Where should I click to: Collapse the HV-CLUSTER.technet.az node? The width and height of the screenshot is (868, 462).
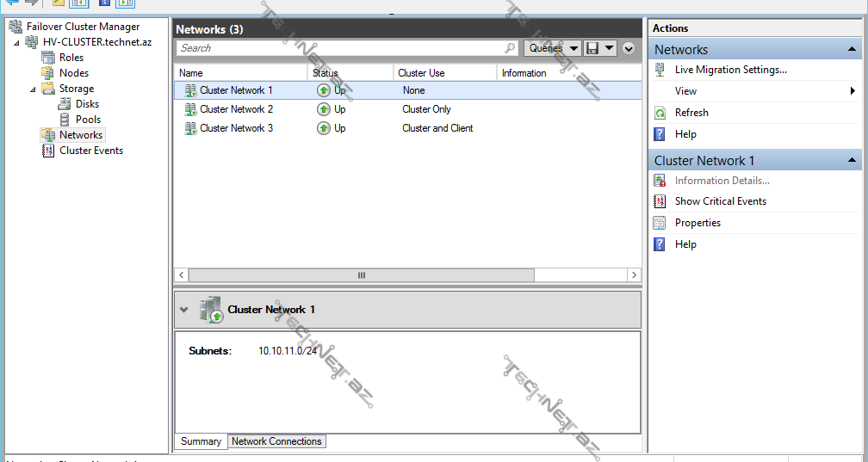[16, 42]
